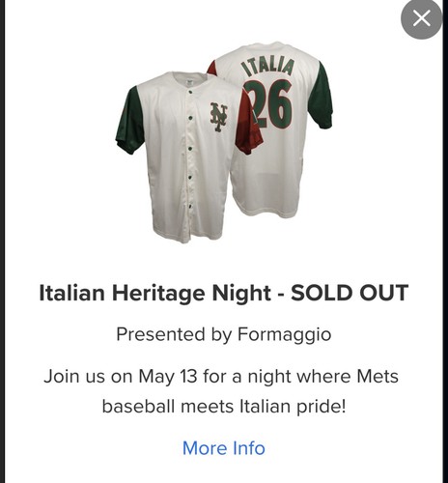Select the front-facing jersey image
This screenshot has width=448, height=483.
[188, 156]
